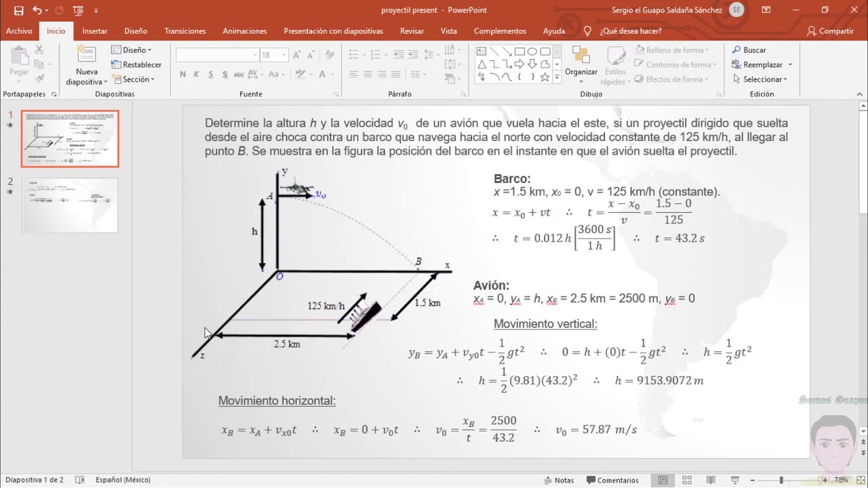The width and height of the screenshot is (868, 488).
Task: Select the text box shape in gallery
Action: click(481, 52)
